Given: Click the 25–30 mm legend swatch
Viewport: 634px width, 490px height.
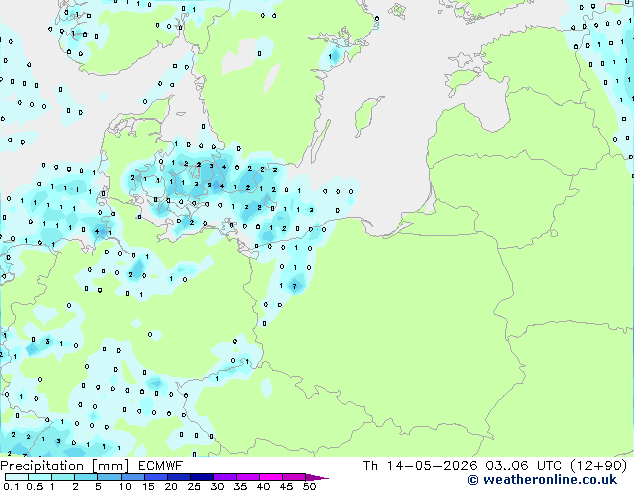Looking at the screenshot, I should click(201, 477).
